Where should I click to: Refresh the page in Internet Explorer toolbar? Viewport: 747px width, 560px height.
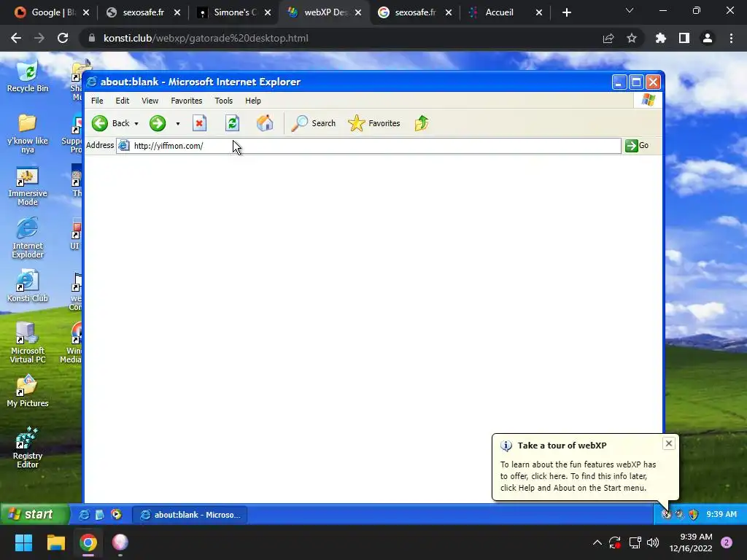pos(232,123)
